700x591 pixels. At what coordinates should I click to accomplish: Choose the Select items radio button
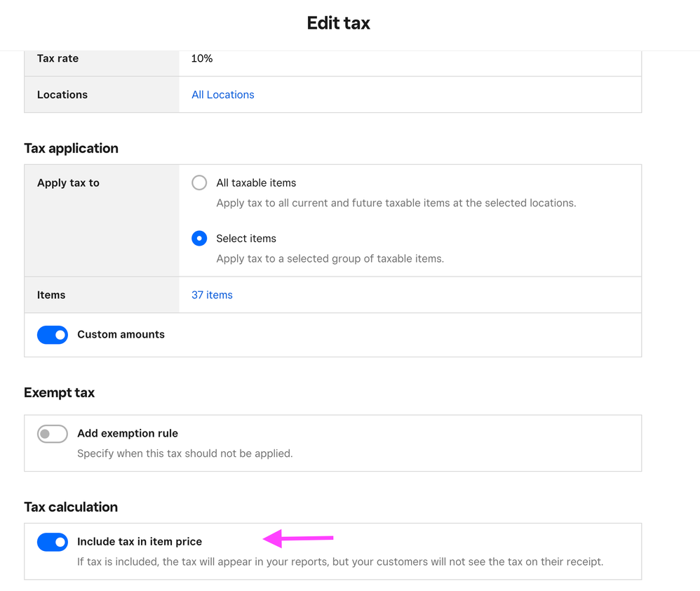click(x=199, y=239)
